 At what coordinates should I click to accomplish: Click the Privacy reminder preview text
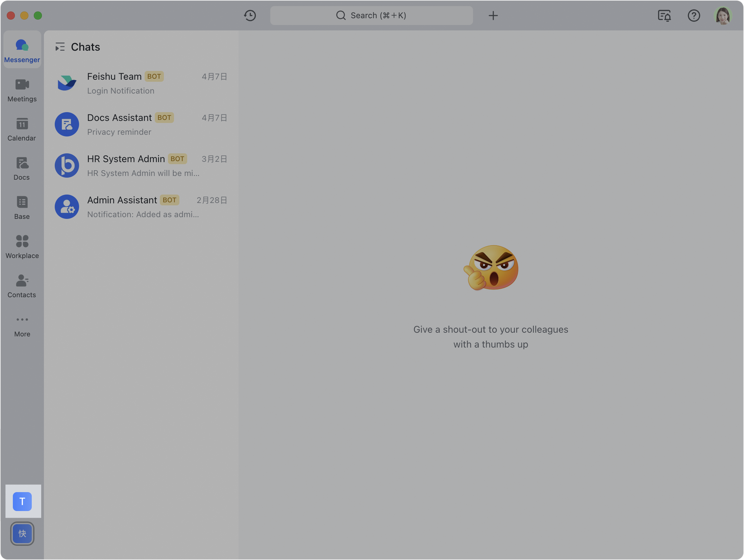(x=119, y=132)
